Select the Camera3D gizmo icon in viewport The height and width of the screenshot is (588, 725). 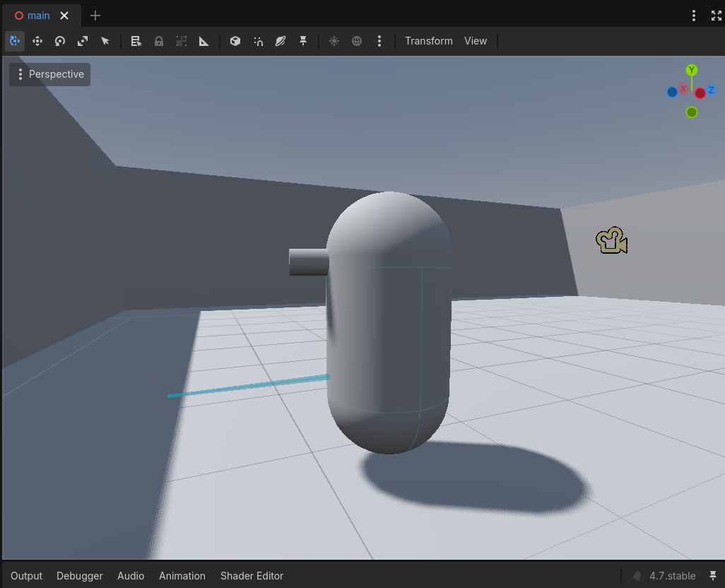[x=611, y=240]
